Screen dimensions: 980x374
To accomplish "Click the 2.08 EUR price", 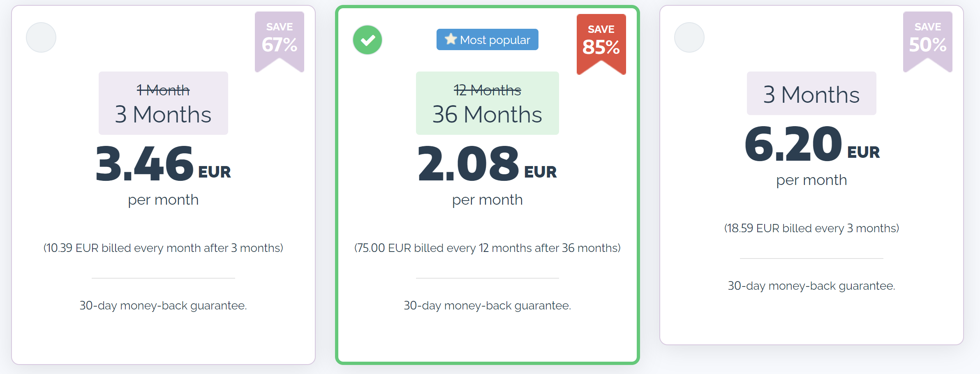I will pos(487,164).
